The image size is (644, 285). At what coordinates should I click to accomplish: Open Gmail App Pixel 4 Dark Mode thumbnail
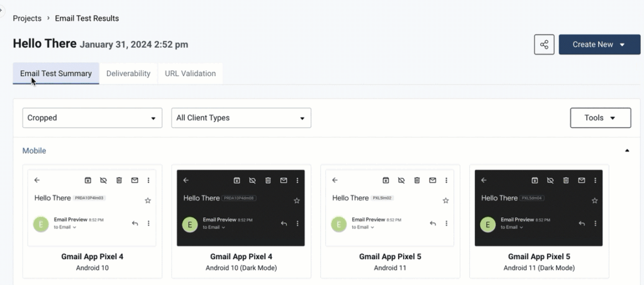(x=241, y=208)
